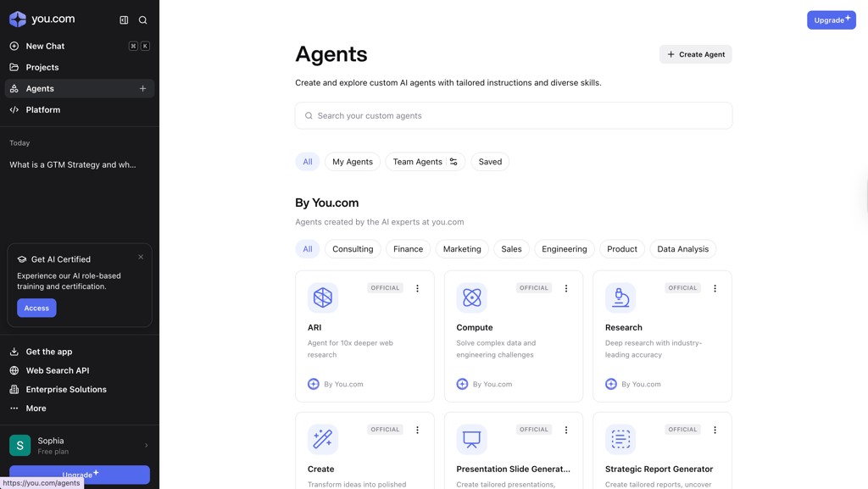
Task: Select the All category under By You.com
Action: (308, 249)
